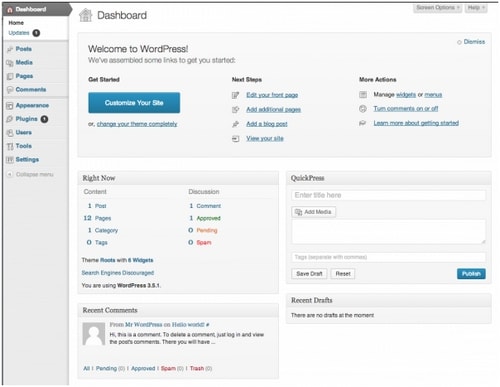Viewport: 500px width, 387px height.
Task: Click the Plugins update count badge
Action: 44,119
